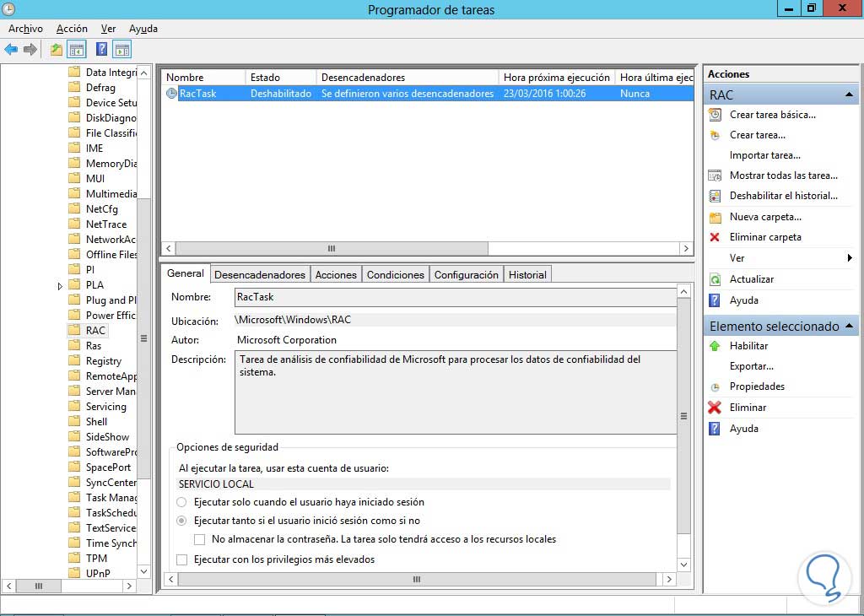Check No almacenar la contraseña checkbox
Image resolution: width=864 pixels, height=616 pixels.
199,539
